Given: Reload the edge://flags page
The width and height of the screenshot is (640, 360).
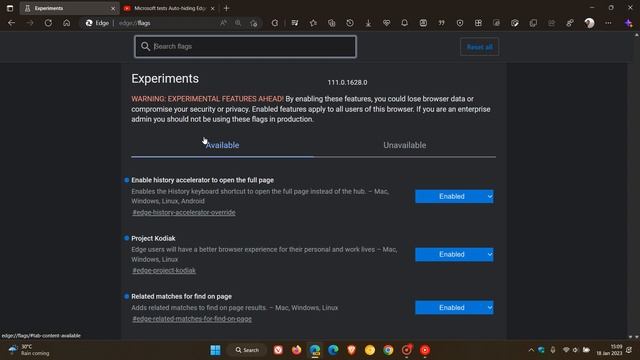Looking at the screenshot, I should coord(48,23).
